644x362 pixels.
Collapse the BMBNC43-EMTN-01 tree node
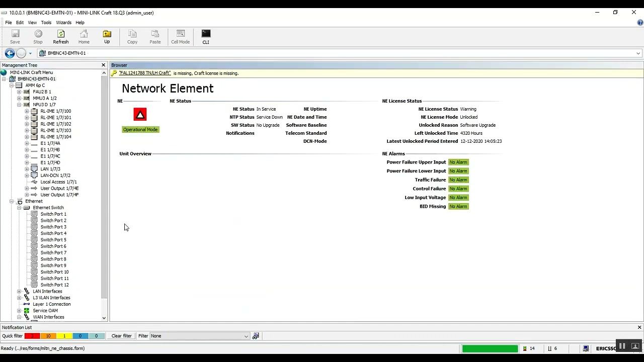4,79
